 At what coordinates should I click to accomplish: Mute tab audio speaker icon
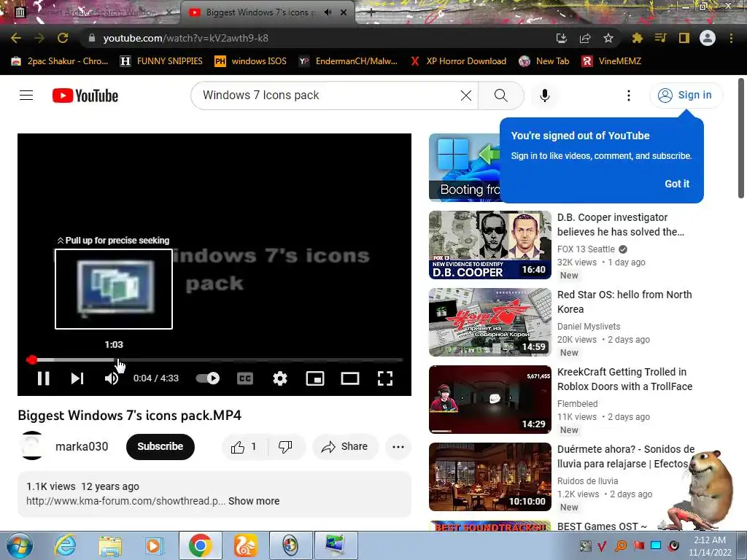(328, 12)
